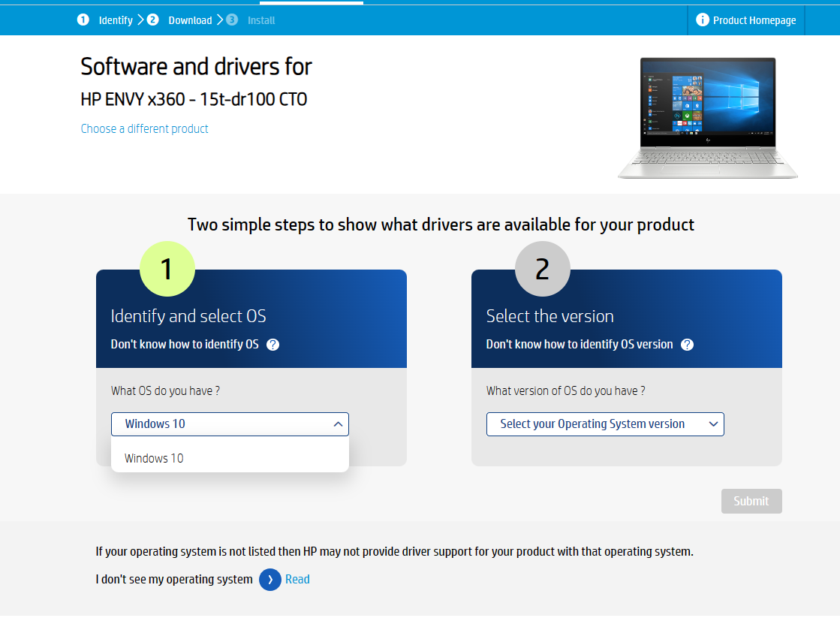Click the gray step 2 circle
The image size is (840, 630).
click(542, 268)
